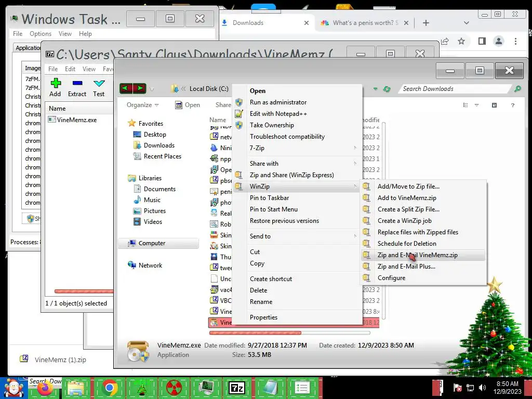The image size is (532, 399).
Task: Select Documents under Libraries
Action: pyautogui.click(x=159, y=189)
